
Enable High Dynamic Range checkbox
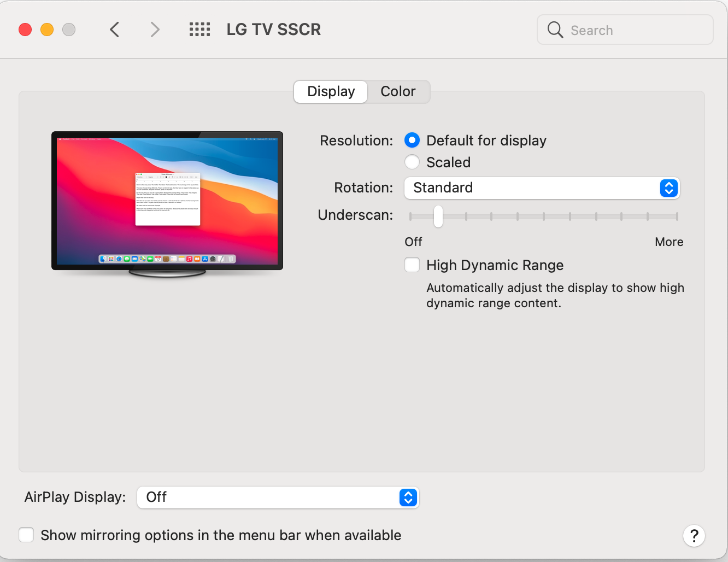(412, 265)
